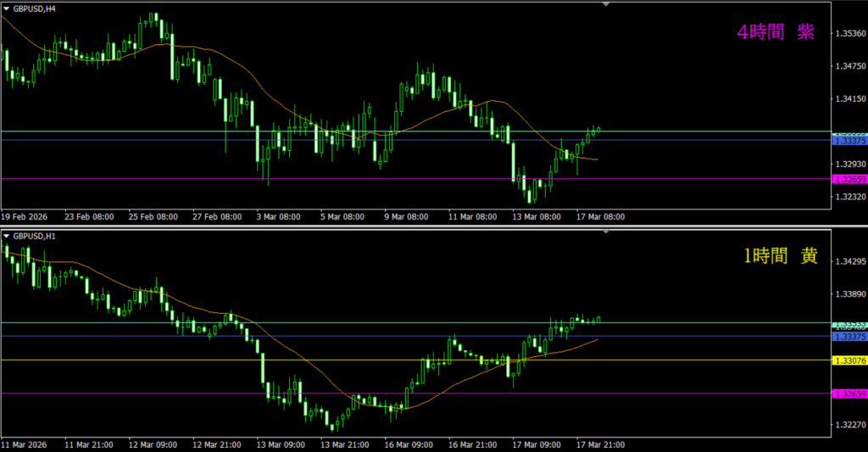Select yellow 1.33076 price tag on H1 chart
Screen dimensions: 868x452
point(849,360)
